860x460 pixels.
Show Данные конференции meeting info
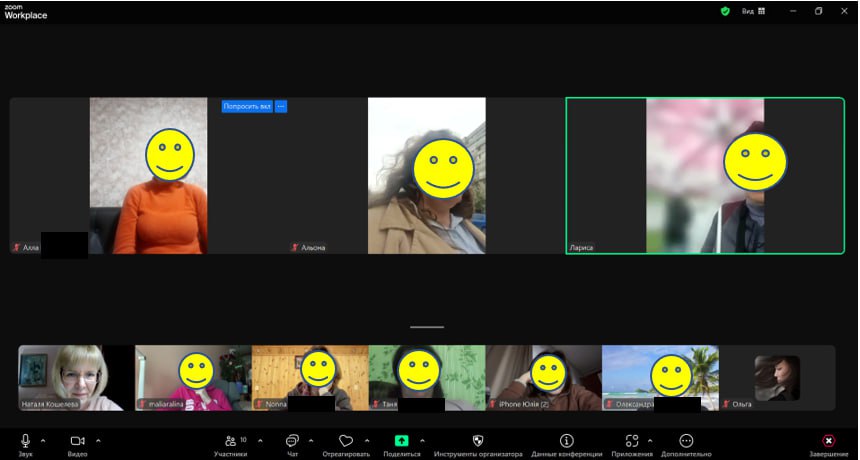point(566,440)
